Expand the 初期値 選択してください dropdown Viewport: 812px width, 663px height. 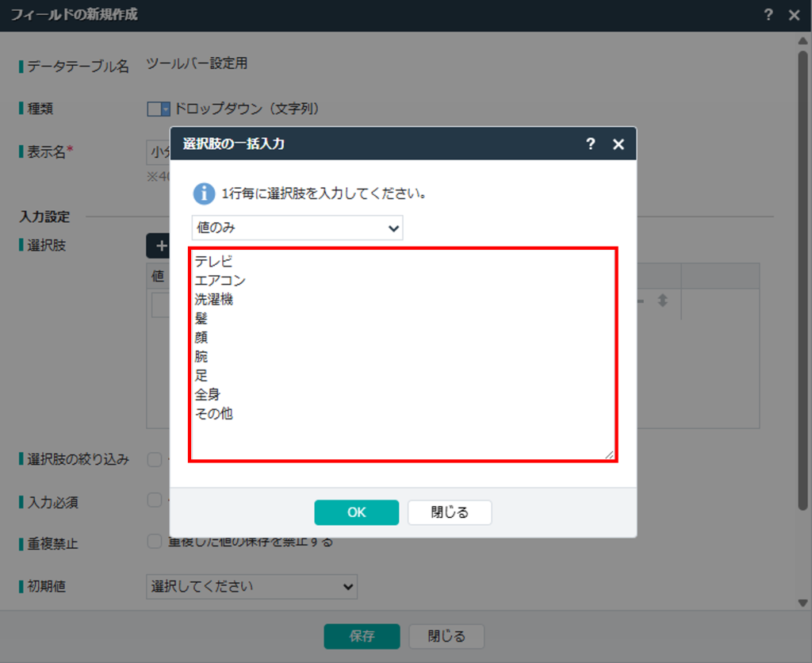252,587
